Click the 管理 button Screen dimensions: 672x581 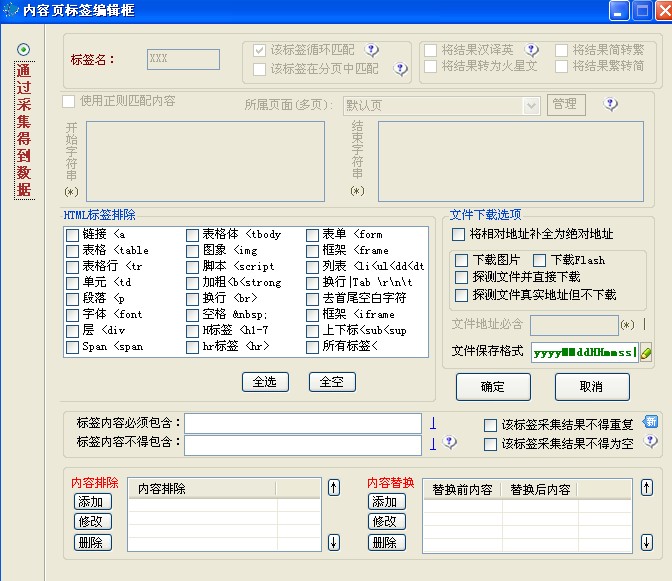[567, 105]
